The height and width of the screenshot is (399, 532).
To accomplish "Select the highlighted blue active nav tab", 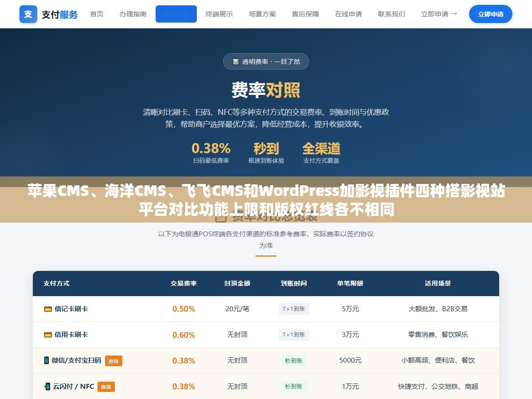I will (176, 14).
